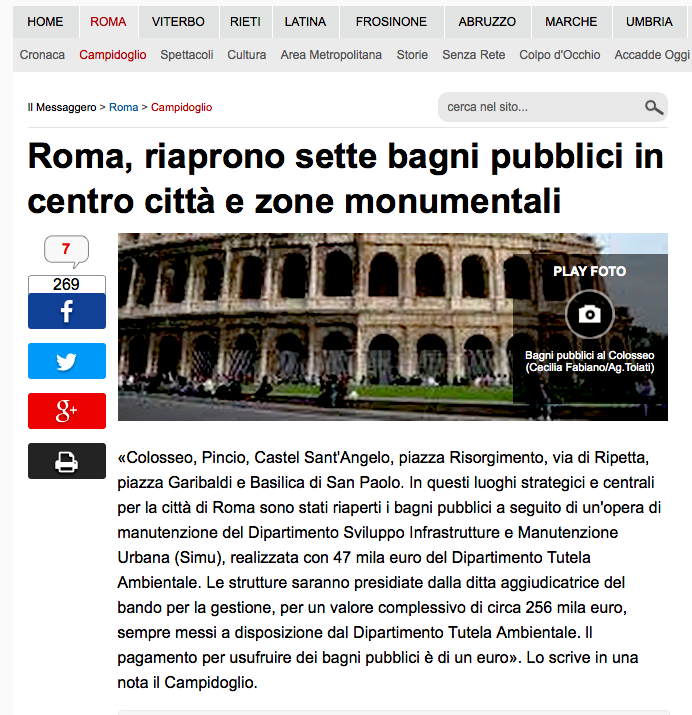Image resolution: width=692 pixels, height=715 pixels.
Task: Open the Cronaca subsection
Action: [42, 55]
